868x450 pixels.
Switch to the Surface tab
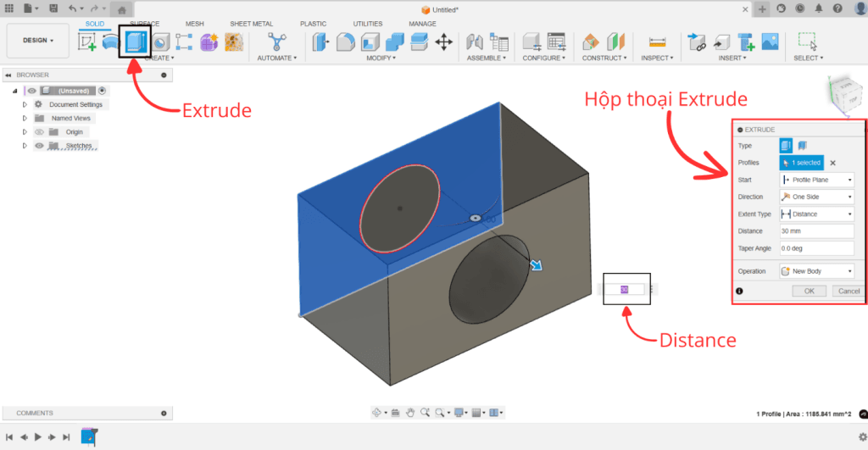click(x=144, y=24)
